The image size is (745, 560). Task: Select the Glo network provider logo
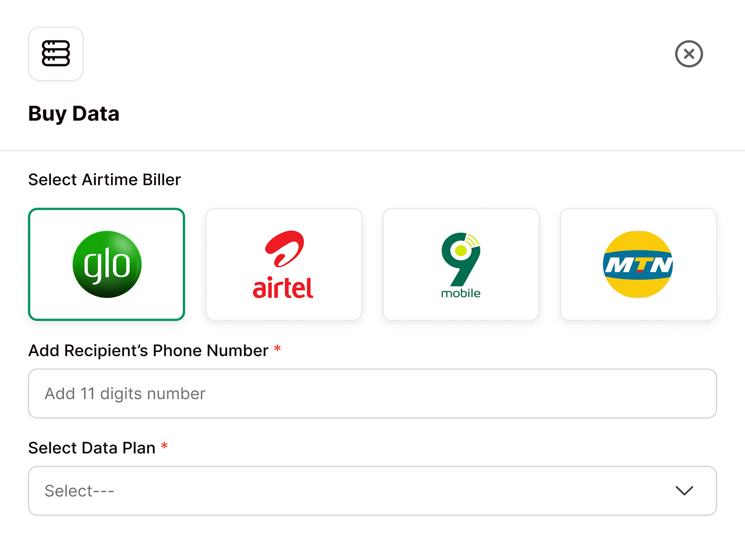coord(106,264)
